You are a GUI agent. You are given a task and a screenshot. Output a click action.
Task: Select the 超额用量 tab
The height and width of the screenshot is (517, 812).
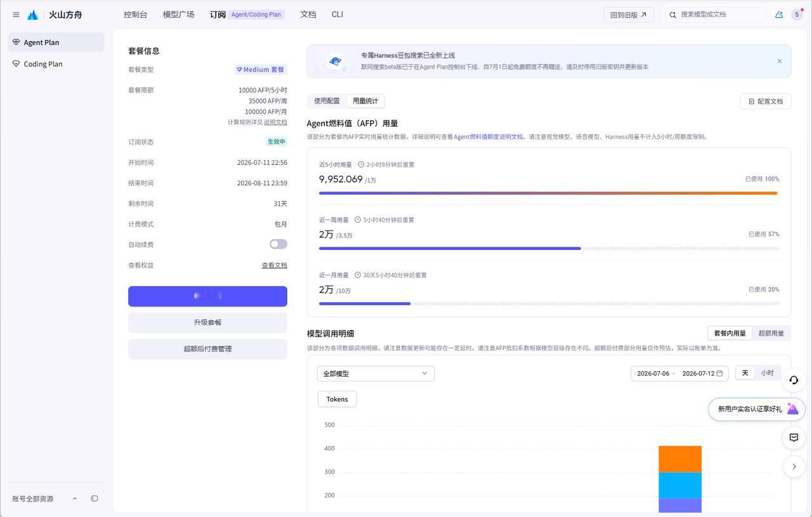point(771,333)
